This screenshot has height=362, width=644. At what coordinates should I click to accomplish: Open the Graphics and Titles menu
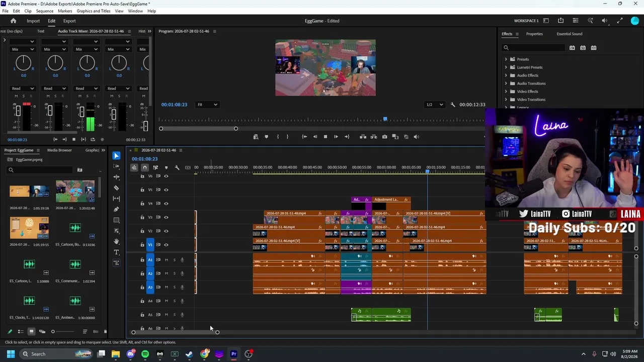(x=94, y=11)
